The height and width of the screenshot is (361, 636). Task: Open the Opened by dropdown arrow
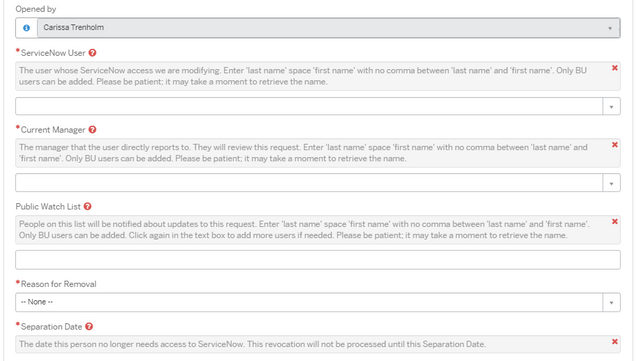point(610,28)
